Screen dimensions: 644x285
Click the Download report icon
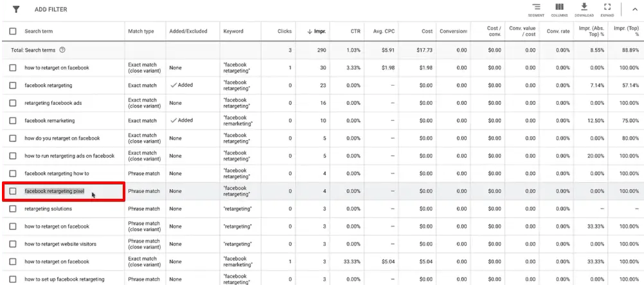[584, 8]
